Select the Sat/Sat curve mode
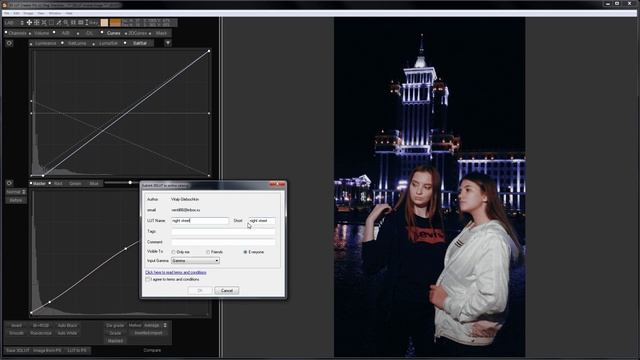 pyautogui.click(x=140, y=43)
